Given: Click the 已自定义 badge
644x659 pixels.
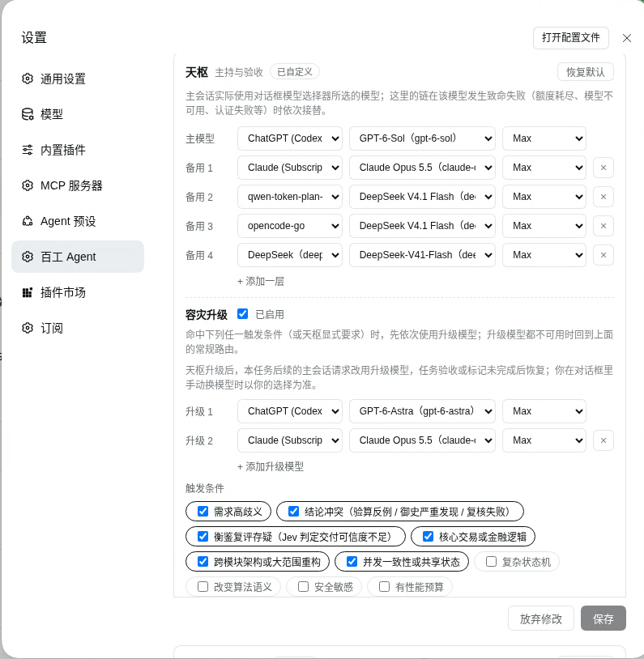Looking at the screenshot, I should [x=295, y=72].
